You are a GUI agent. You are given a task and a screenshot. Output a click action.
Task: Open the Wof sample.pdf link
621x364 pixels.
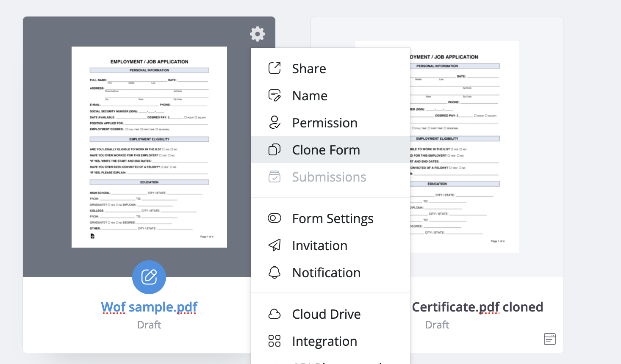[149, 307]
